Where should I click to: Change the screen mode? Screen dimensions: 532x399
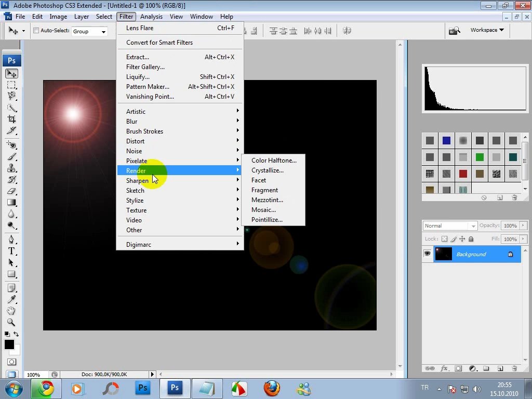[x=11, y=375]
